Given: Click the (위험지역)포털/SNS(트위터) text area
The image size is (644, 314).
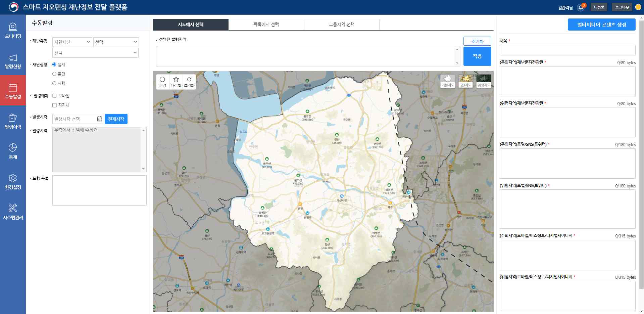Looking at the screenshot, I should coord(567,209).
